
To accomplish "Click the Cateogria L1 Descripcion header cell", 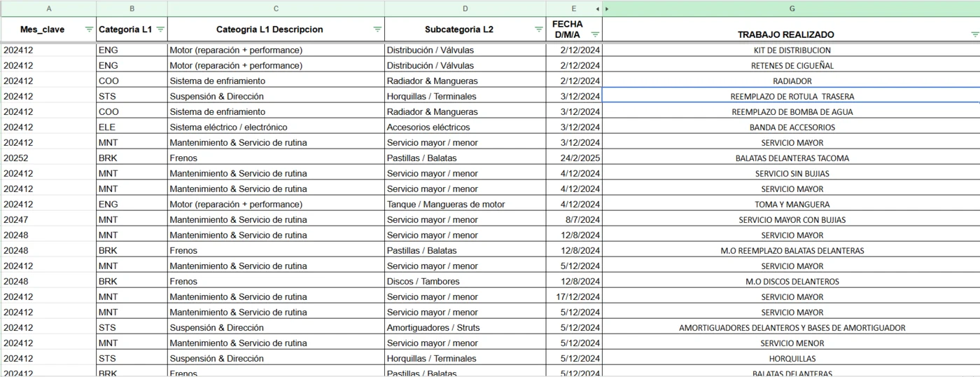I will pyautogui.click(x=276, y=29).
